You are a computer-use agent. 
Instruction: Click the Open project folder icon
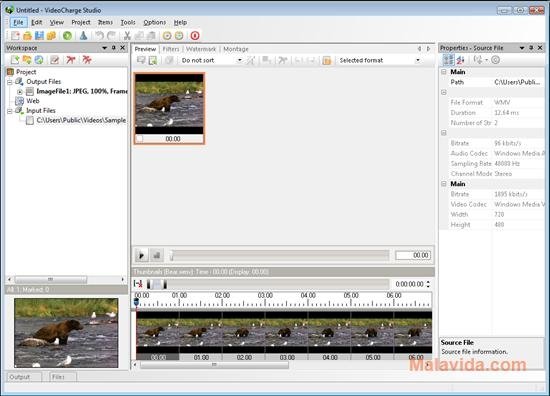pos(27,35)
